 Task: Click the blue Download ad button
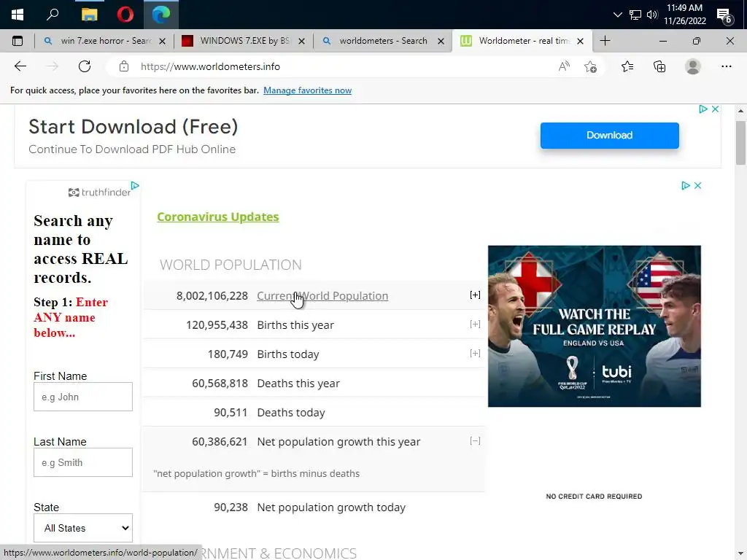(x=609, y=135)
